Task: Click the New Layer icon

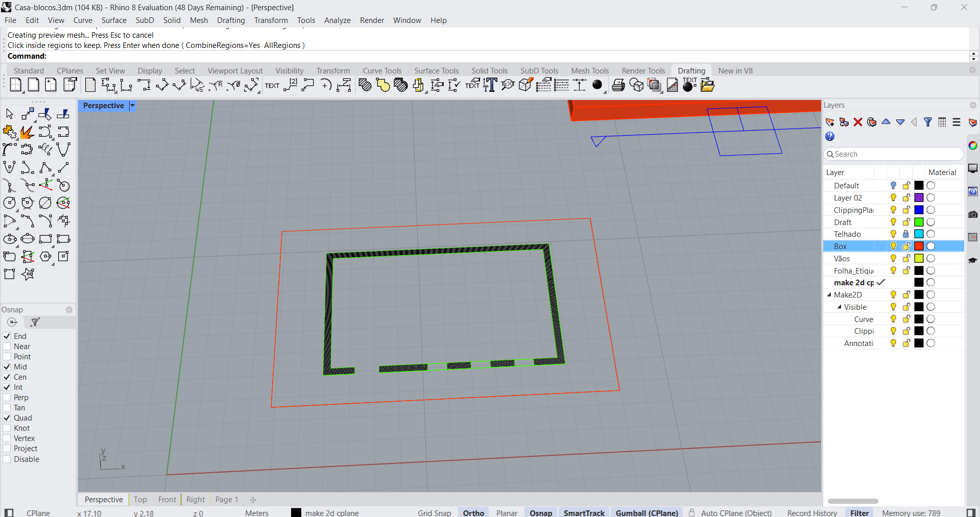Action: tap(830, 122)
